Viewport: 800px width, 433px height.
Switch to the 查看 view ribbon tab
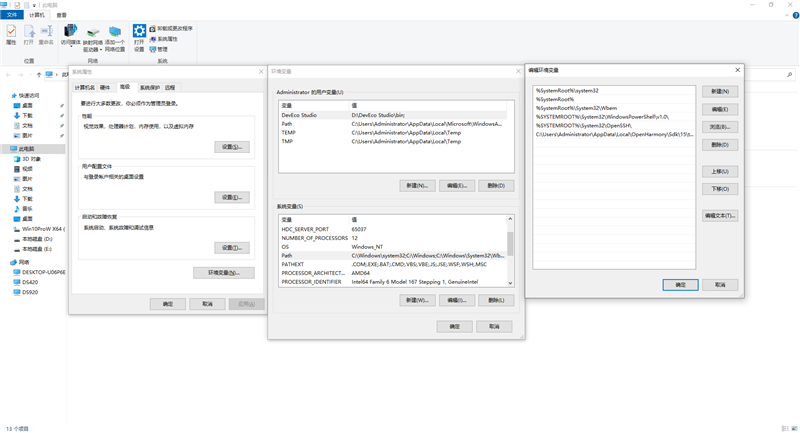pyautogui.click(x=61, y=15)
